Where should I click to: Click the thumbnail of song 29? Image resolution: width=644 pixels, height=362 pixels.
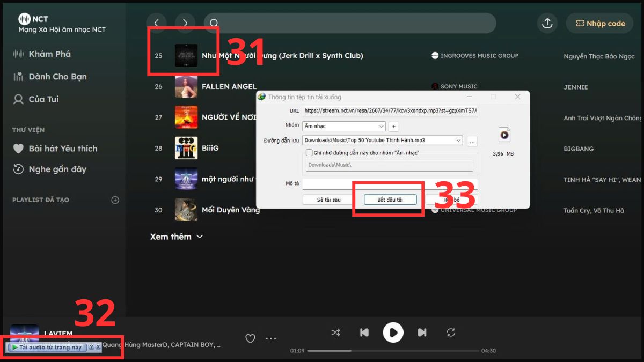(186, 179)
